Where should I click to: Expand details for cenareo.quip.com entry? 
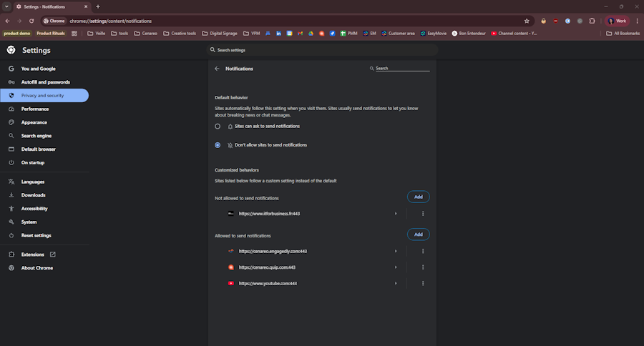[x=396, y=267]
